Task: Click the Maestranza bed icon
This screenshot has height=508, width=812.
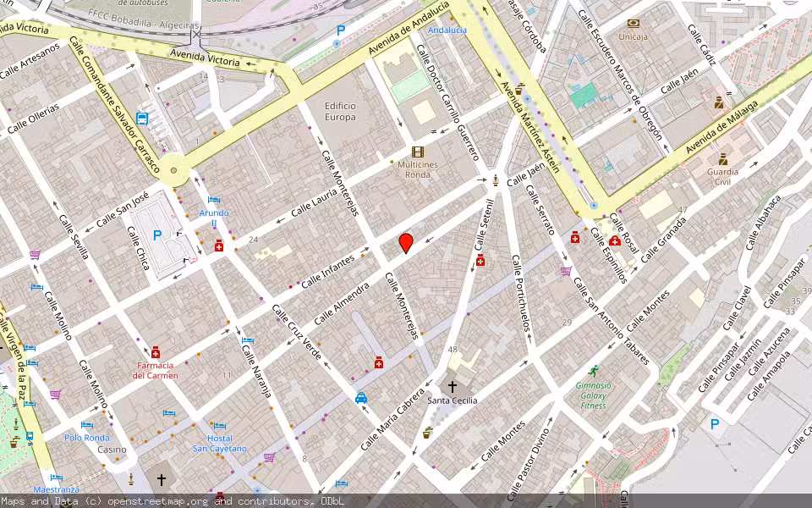Action: [57, 478]
